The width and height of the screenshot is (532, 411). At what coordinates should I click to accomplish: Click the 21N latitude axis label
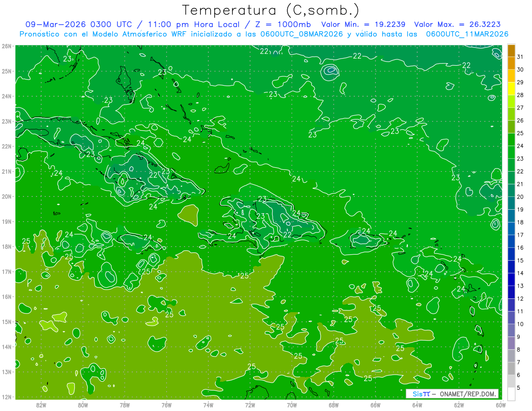click(x=7, y=172)
